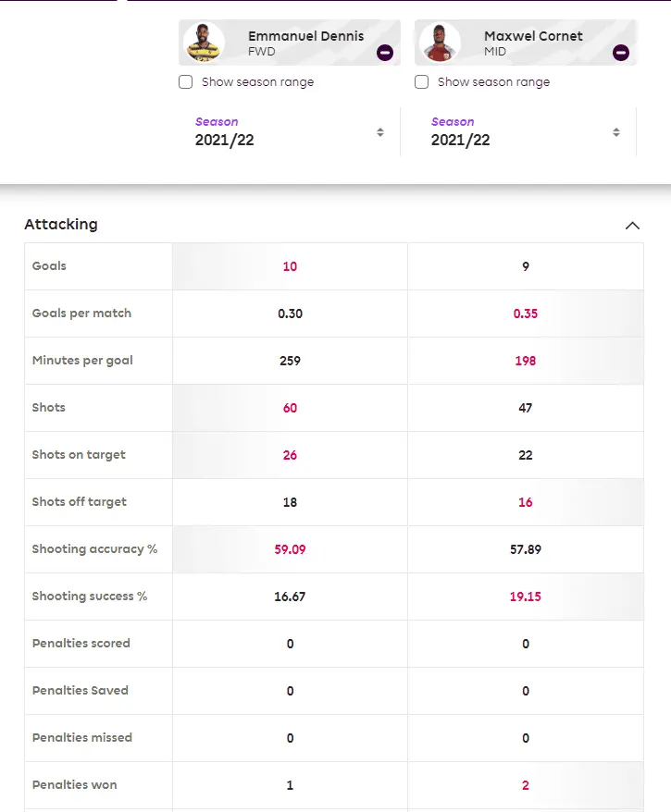
Task: Click Emmanuel Dennis player photo
Action: tap(204, 43)
